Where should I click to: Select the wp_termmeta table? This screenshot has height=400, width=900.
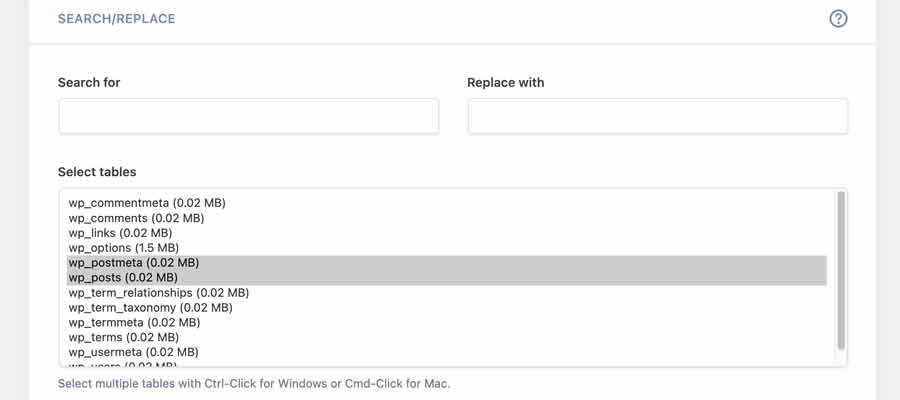pyautogui.click(x=134, y=323)
